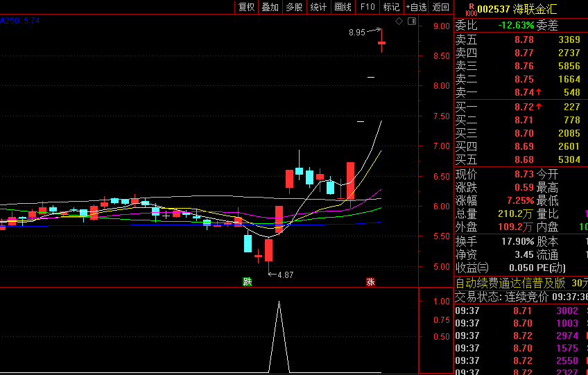Click the green 跌 marker below chart
588x375 pixels.
click(247, 282)
